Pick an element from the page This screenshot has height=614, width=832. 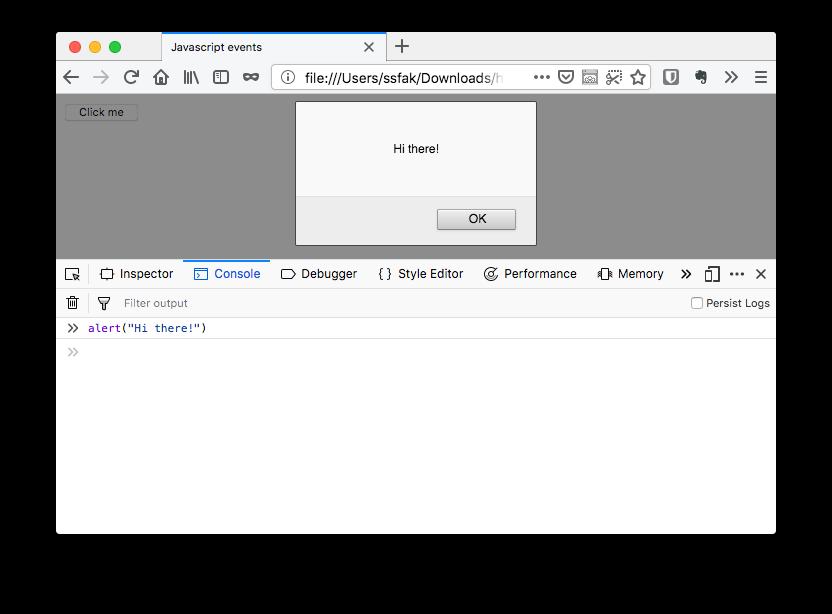[72, 274]
